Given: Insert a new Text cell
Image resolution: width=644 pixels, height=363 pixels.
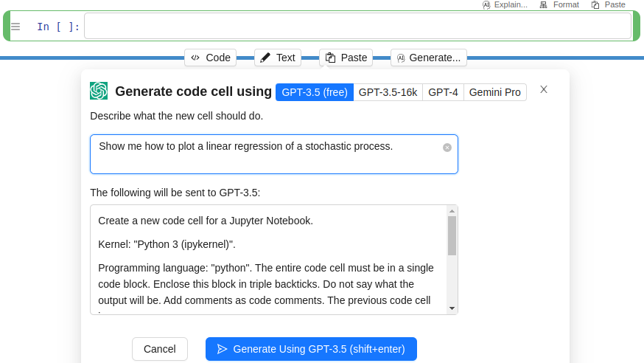Looking at the screenshot, I should [x=277, y=58].
